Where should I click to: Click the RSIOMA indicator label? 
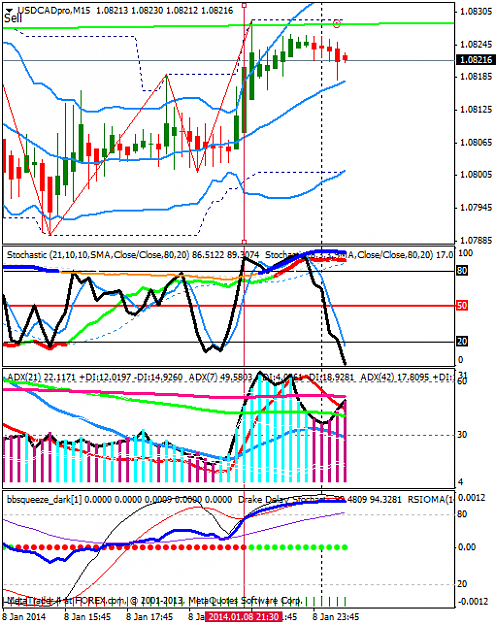pyautogui.click(x=429, y=499)
